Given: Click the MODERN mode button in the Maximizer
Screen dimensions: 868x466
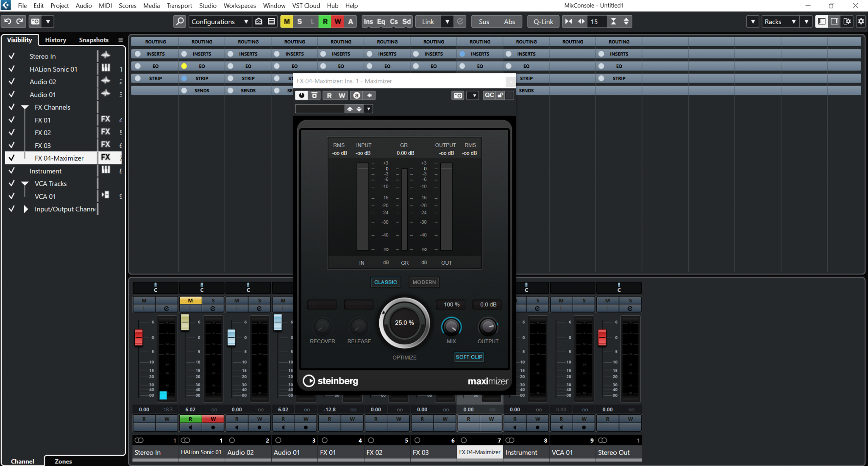Looking at the screenshot, I should (x=424, y=282).
